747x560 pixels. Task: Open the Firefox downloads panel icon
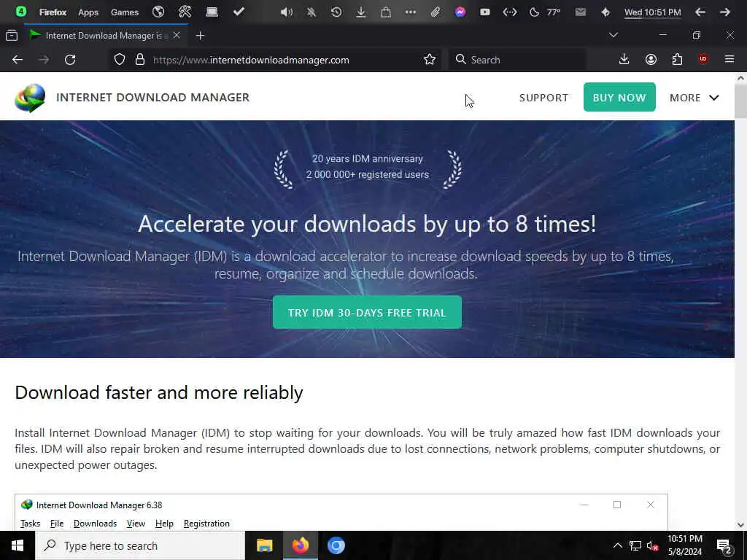click(x=624, y=60)
